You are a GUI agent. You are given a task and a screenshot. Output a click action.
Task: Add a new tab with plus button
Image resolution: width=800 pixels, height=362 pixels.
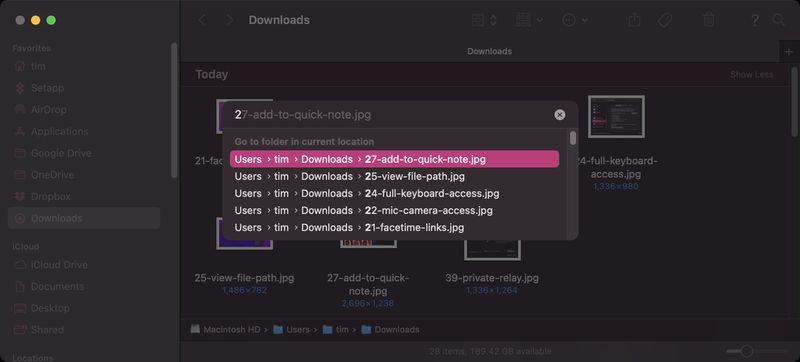pyautogui.click(x=790, y=51)
